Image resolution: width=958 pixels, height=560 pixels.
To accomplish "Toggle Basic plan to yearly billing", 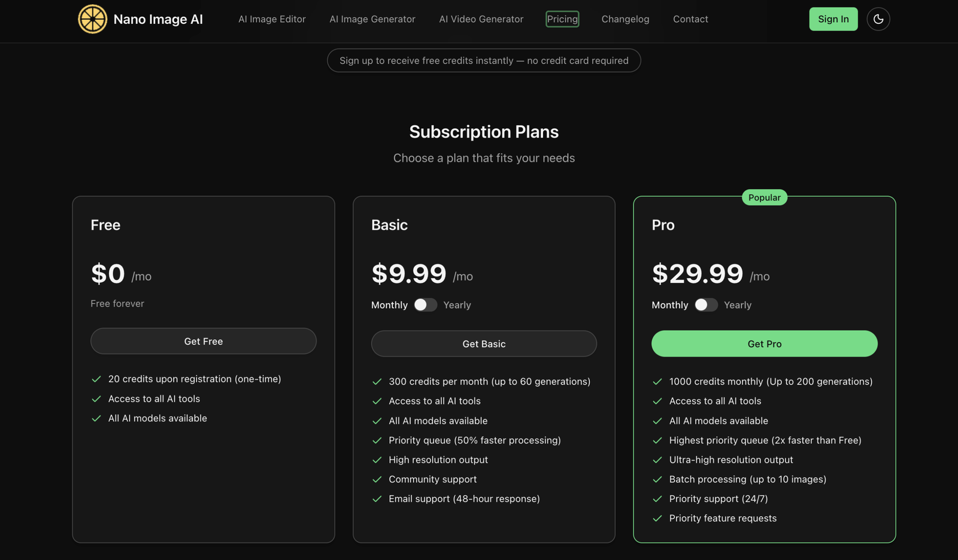I will click(426, 305).
